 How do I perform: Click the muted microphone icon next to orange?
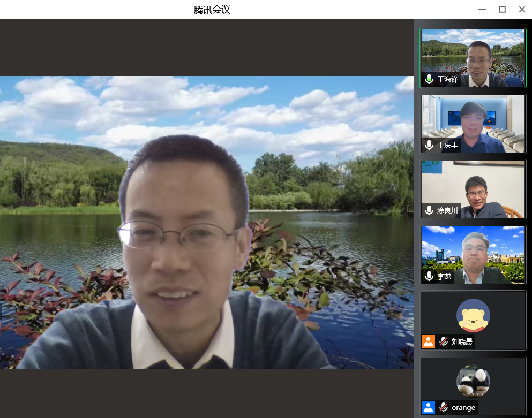tap(444, 407)
